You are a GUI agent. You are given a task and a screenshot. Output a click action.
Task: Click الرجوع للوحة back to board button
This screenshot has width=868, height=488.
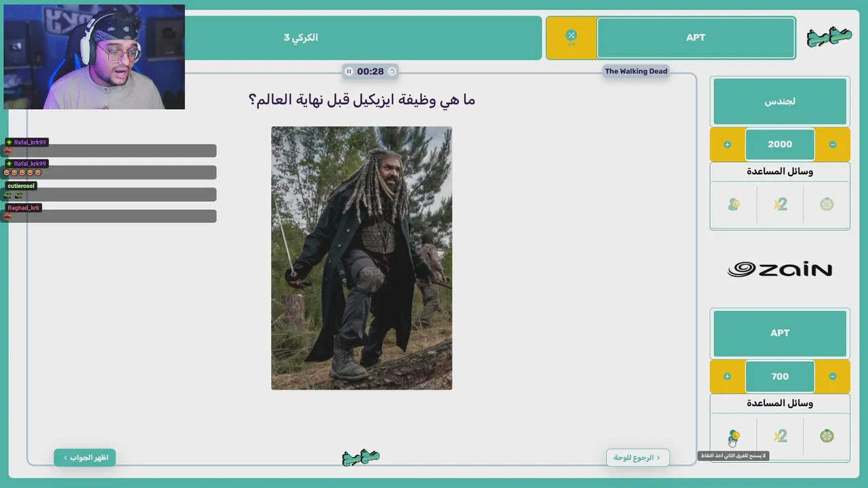pyautogui.click(x=637, y=457)
